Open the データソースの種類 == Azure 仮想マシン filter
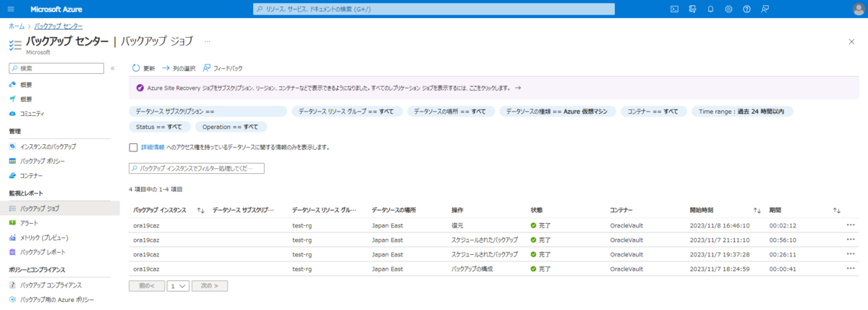The width and height of the screenshot is (868, 310). point(558,112)
